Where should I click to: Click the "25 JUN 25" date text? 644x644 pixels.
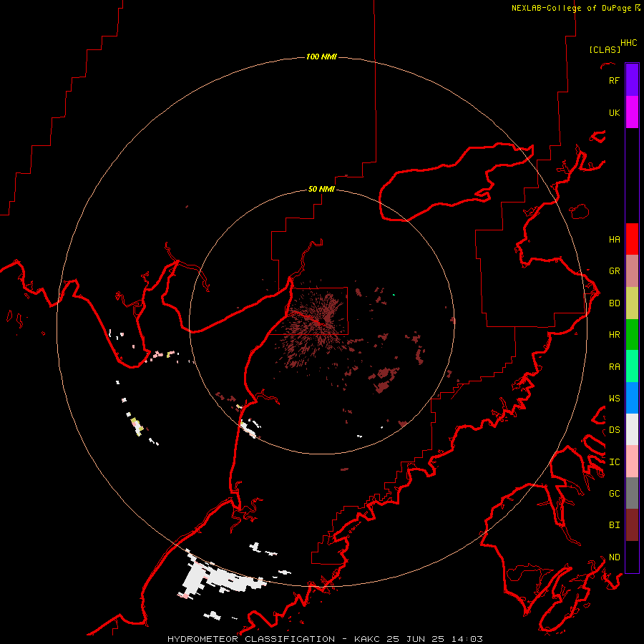pyautogui.click(x=417, y=639)
